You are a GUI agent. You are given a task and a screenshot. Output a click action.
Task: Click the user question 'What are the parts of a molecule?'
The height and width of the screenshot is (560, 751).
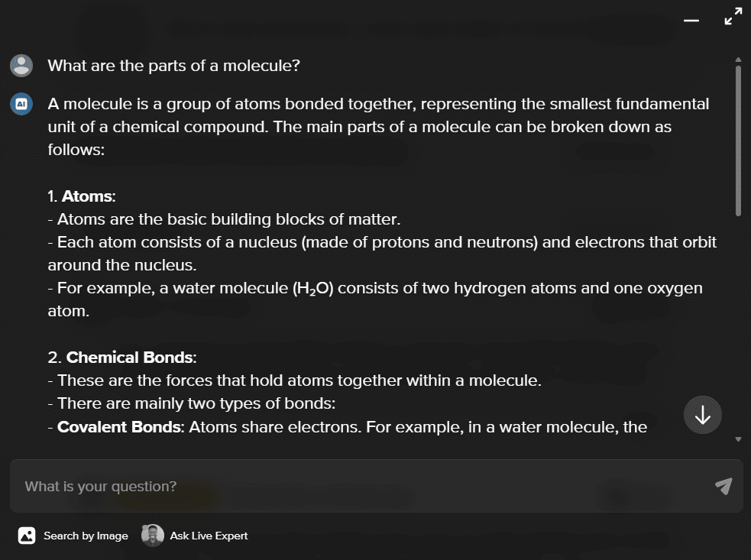point(174,66)
